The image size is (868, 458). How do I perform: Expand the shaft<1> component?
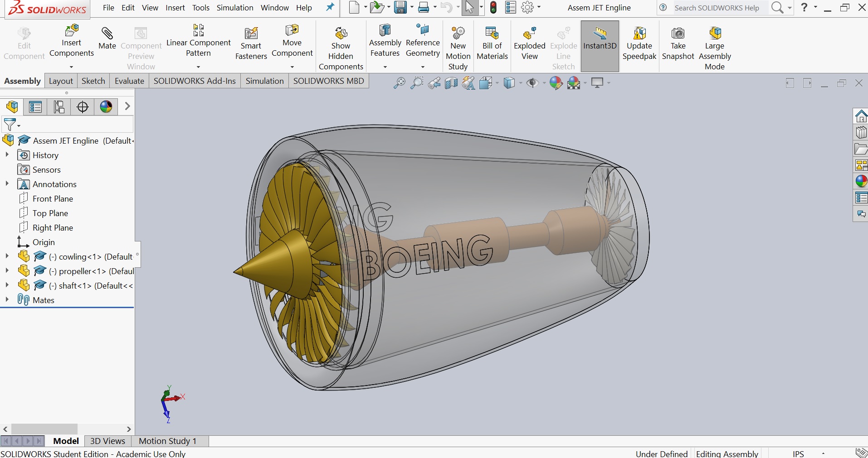pos(7,285)
